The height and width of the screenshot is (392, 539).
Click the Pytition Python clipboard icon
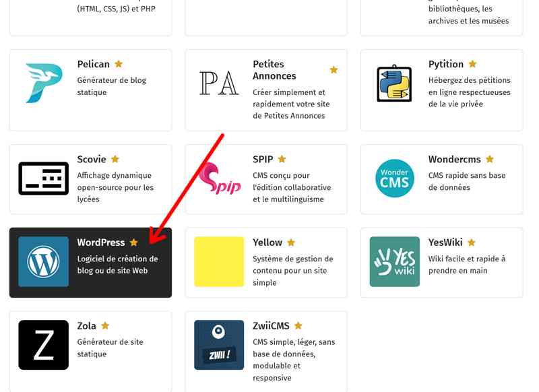394,83
